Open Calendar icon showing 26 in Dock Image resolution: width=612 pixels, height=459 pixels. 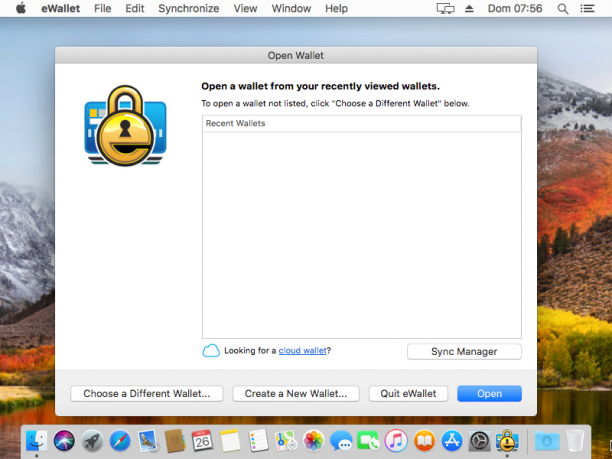point(202,441)
